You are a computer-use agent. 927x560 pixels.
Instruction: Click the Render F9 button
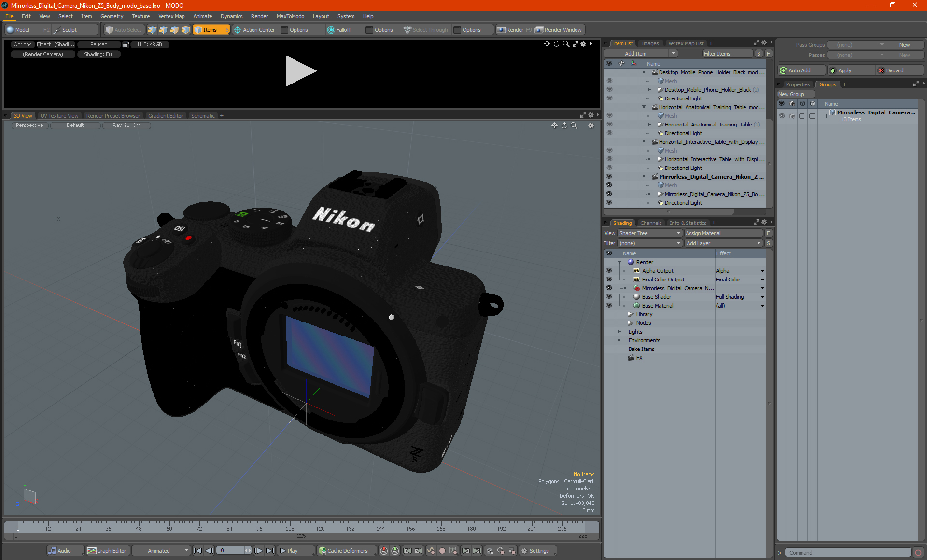(x=514, y=30)
